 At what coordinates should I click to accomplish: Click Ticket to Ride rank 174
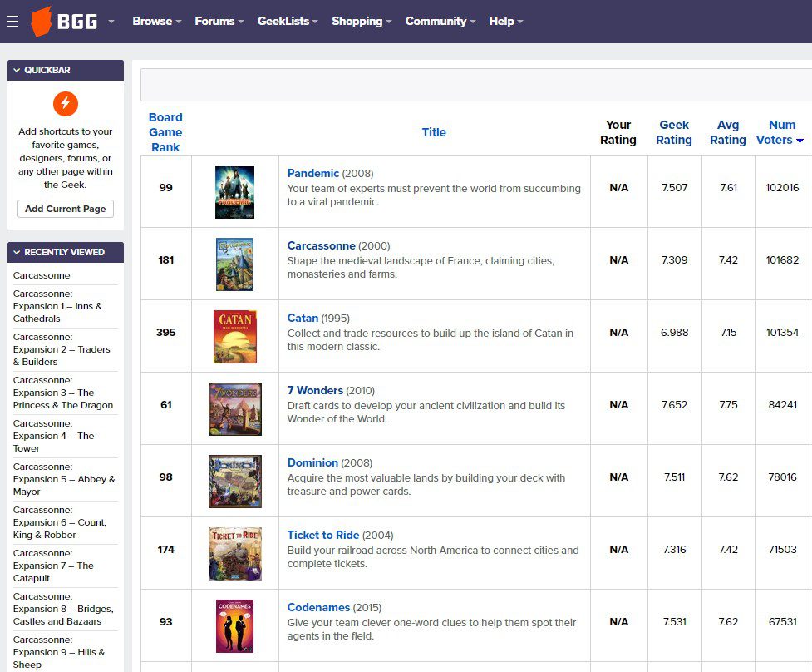(x=165, y=549)
